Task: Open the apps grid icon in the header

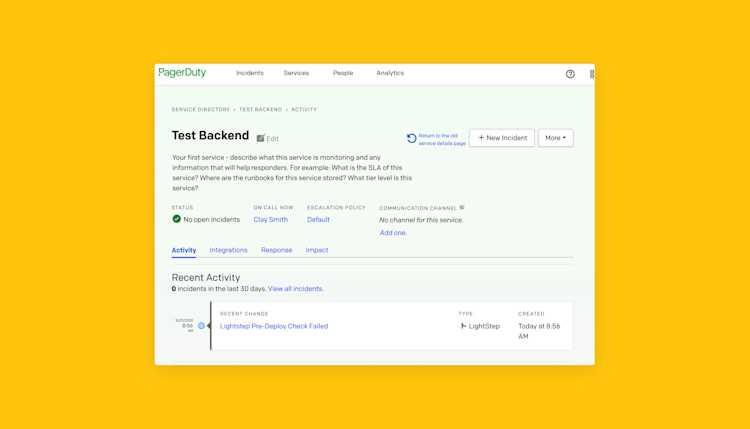Action: pos(592,74)
